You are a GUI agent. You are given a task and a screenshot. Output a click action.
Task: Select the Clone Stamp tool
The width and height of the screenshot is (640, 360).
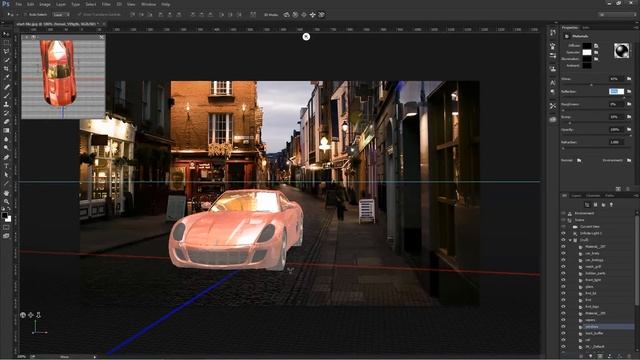point(6,104)
